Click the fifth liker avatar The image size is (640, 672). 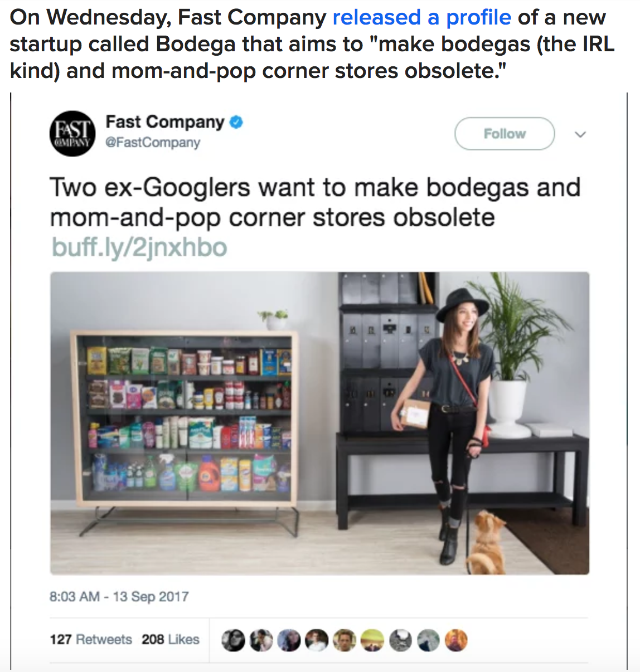pyautogui.click(x=345, y=640)
